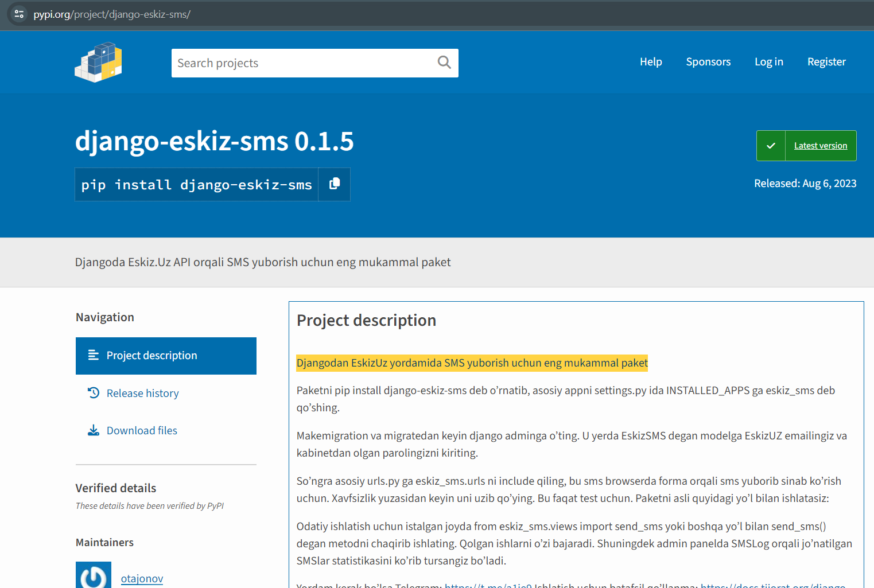
Task: Open the Telegram t.me link
Action: pyautogui.click(x=488, y=585)
